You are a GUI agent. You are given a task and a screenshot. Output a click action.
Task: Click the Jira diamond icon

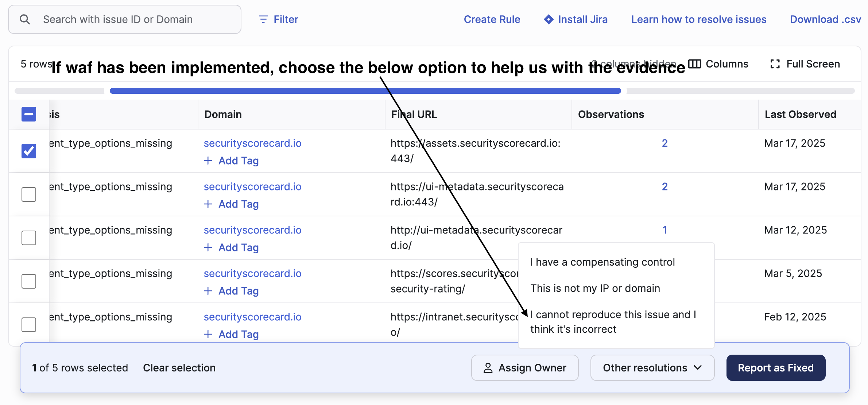coord(548,19)
